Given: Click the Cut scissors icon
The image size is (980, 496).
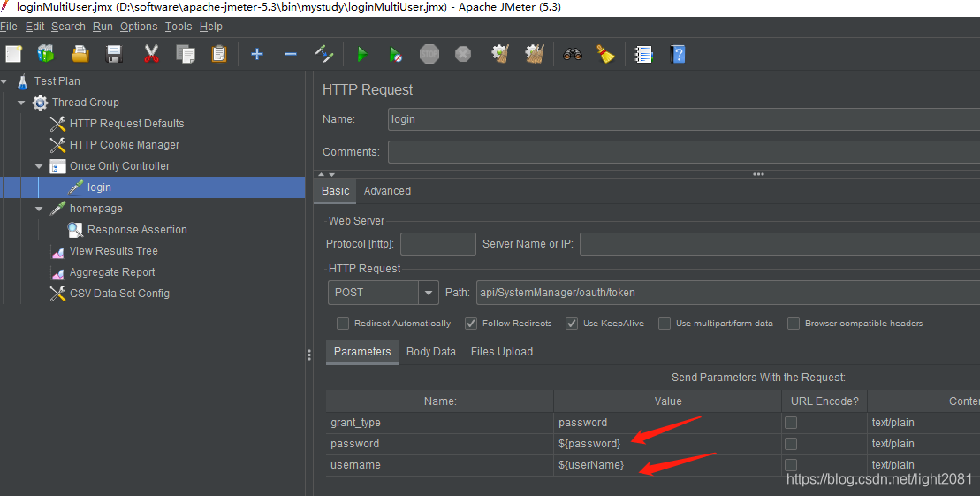Looking at the screenshot, I should [151, 54].
